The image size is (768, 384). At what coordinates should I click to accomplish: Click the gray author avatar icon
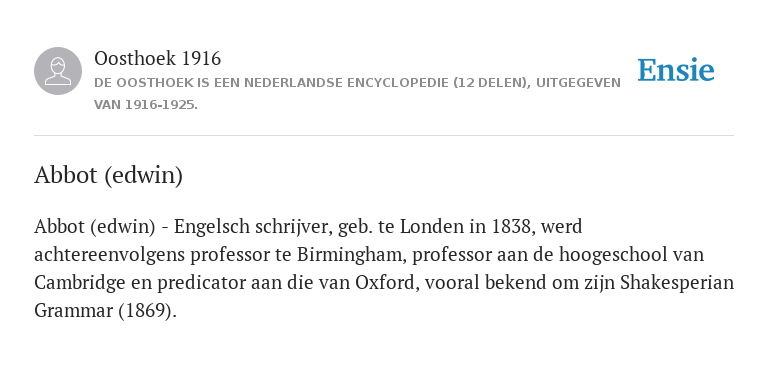[58, 71]
